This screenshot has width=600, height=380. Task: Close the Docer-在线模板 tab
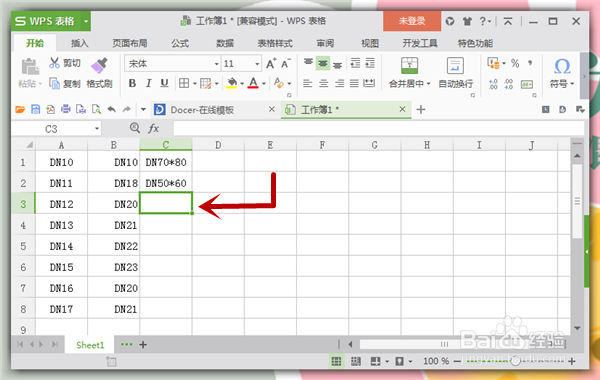tap(272, 109)
